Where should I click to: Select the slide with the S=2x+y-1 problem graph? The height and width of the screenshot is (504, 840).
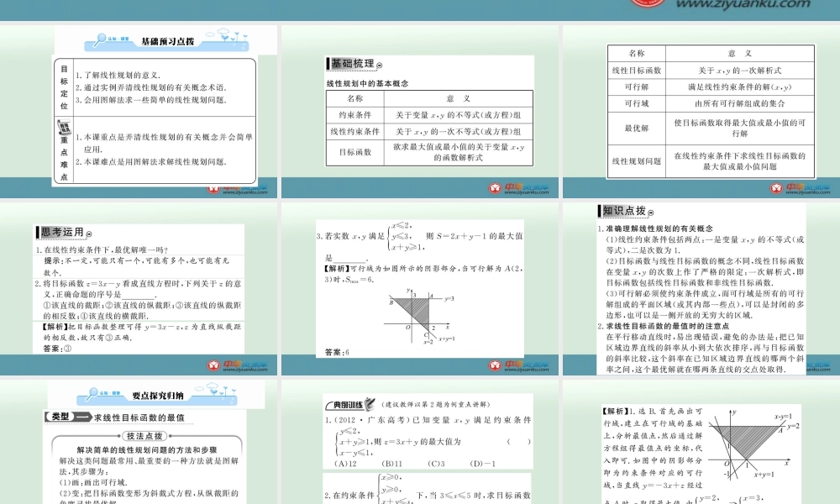click(419, 289)
